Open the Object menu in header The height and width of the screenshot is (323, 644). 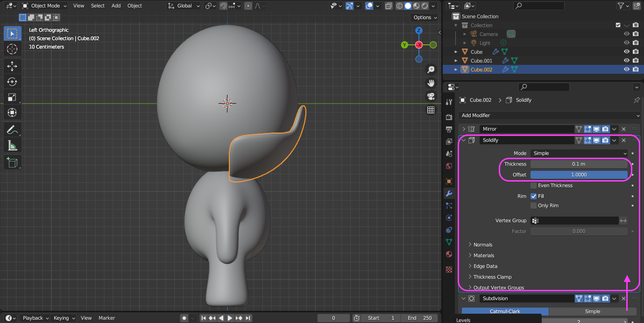coord(134,6)
